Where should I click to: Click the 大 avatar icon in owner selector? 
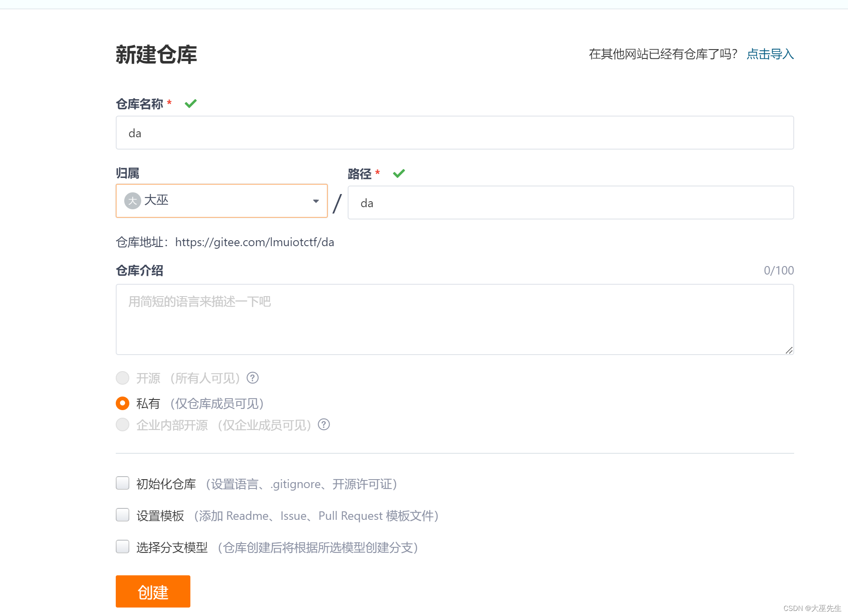pos(132,201)
